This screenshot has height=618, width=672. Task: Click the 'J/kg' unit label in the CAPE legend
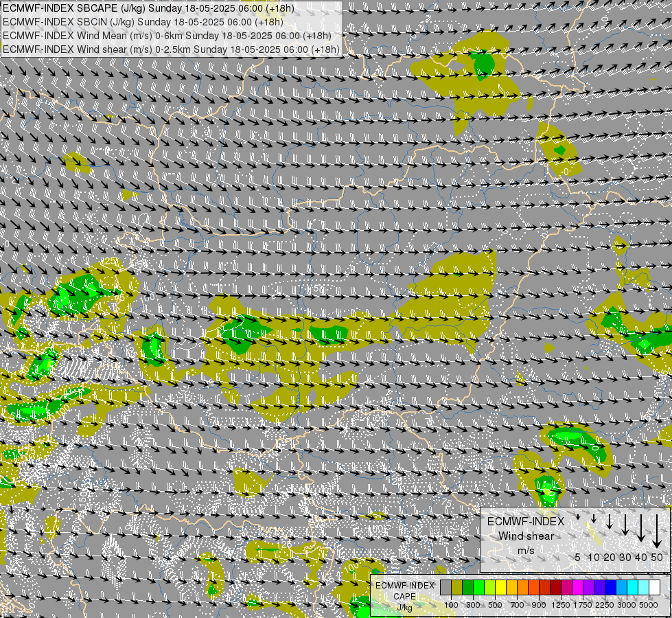(404, 608)
